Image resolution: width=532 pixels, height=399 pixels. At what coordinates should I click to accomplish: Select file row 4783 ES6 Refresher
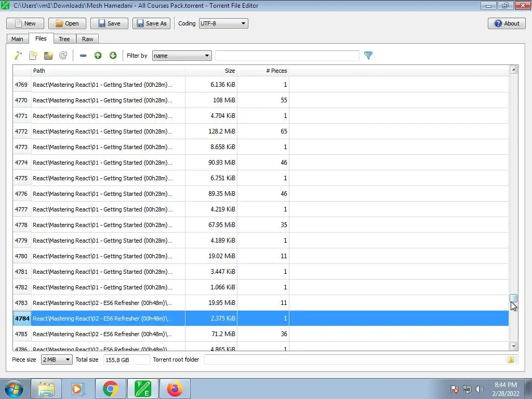pos(261,303)
